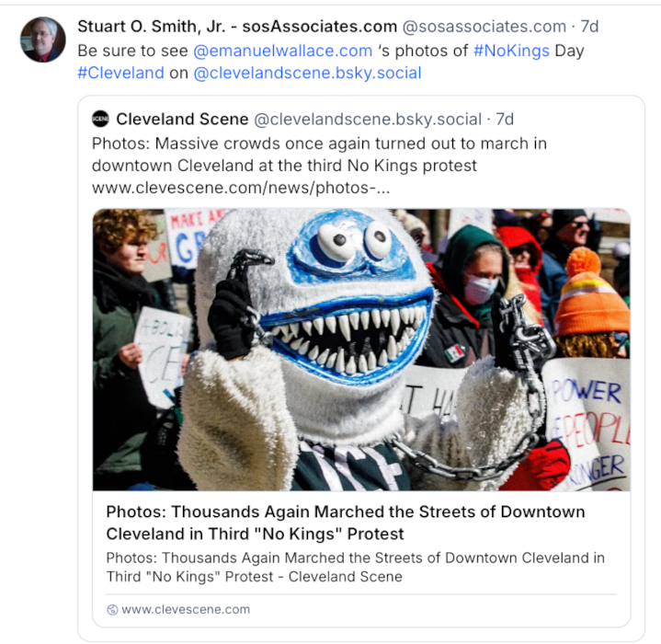Click the link card description text
This screenshot has height=644, width=661.
coord(355,567)
